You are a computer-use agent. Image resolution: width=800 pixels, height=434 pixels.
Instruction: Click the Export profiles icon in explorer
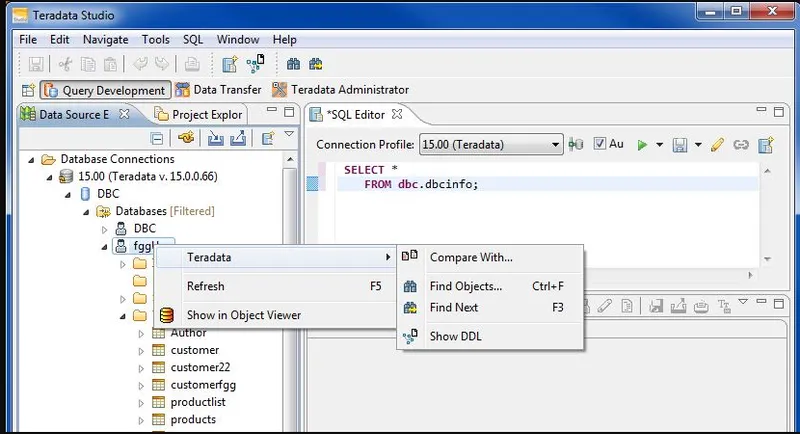pyautogui.click(x=238, y=138)
